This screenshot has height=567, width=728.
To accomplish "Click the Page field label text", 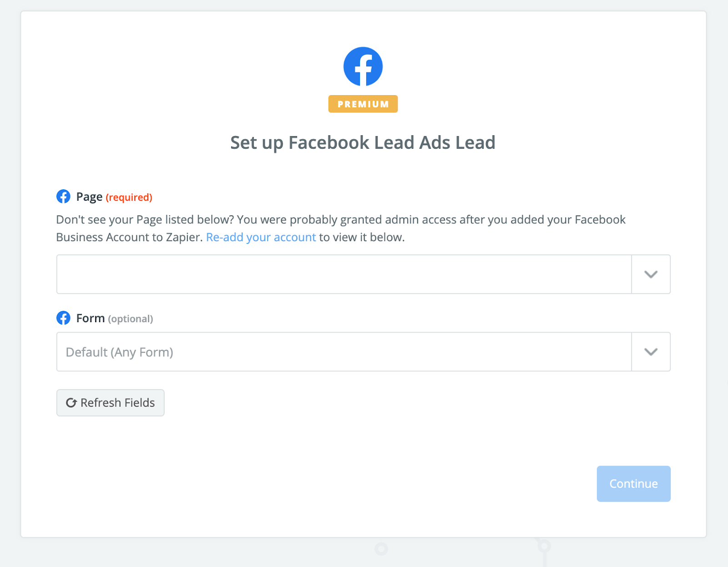I will coord(89,197).
